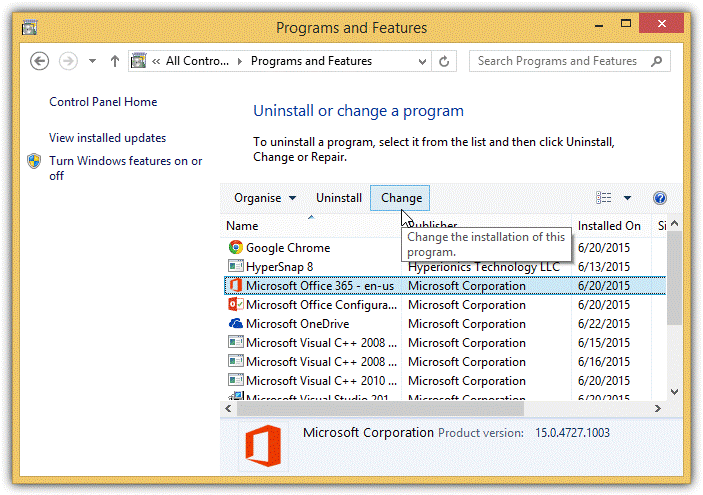Viewport: 703px width, 495px height.
Task: Select the Microsoft Visual C++ 2010 entry
Action: click(x=321, y=381)
